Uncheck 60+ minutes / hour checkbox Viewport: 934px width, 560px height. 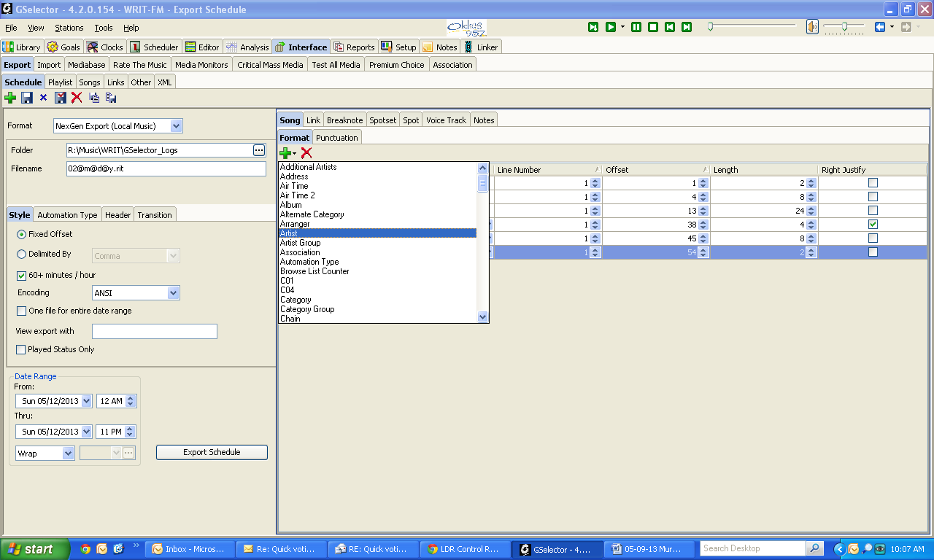click(21, 276)
